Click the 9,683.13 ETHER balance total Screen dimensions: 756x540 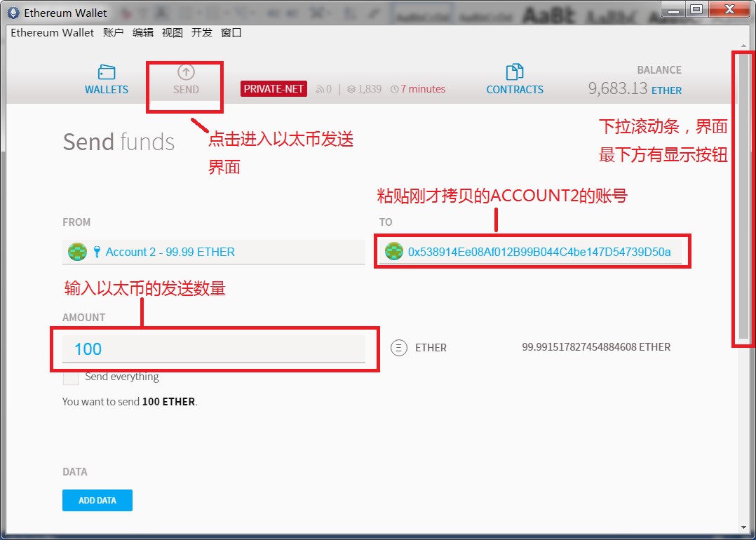pyautogui.click(x=635, y=89)
